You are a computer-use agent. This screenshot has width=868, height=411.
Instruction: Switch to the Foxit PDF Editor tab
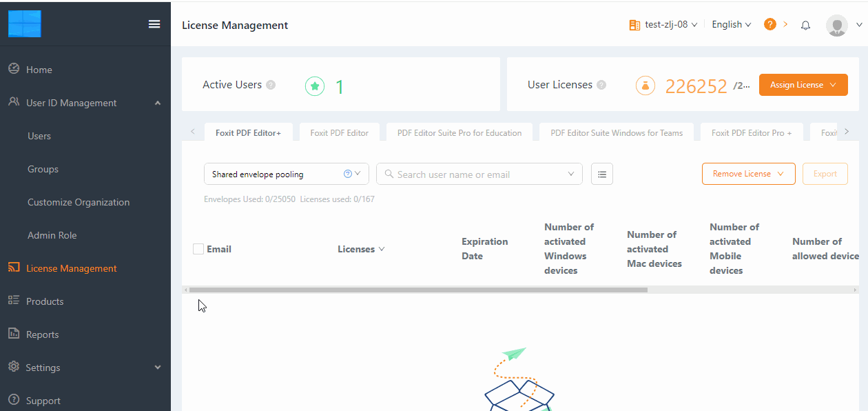point(339,132)
